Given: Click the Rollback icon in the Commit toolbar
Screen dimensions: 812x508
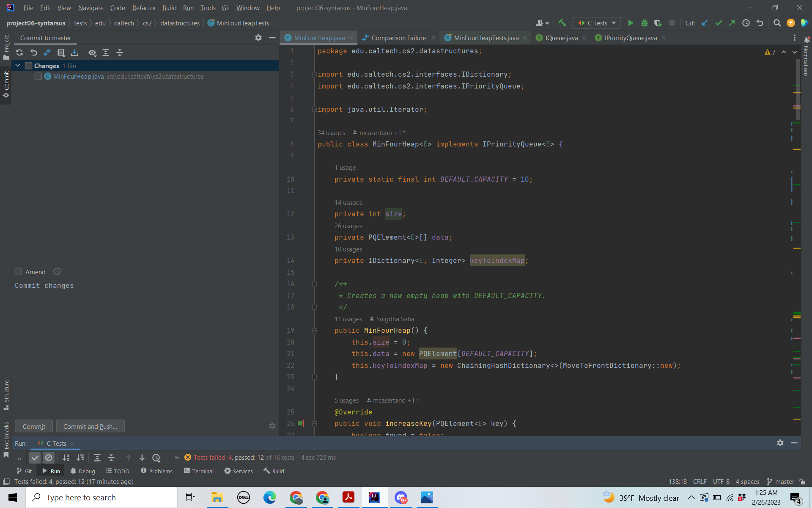Looking at the screenshot, I should point(33,52).
